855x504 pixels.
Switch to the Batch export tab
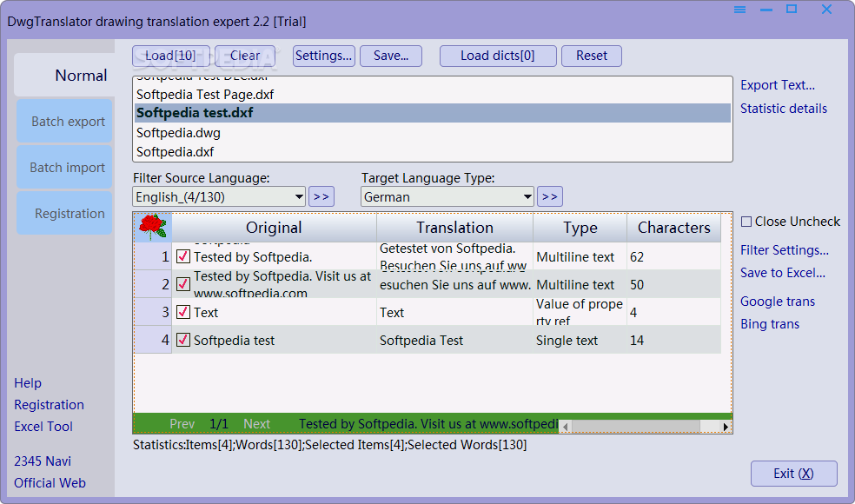point(64,121)
